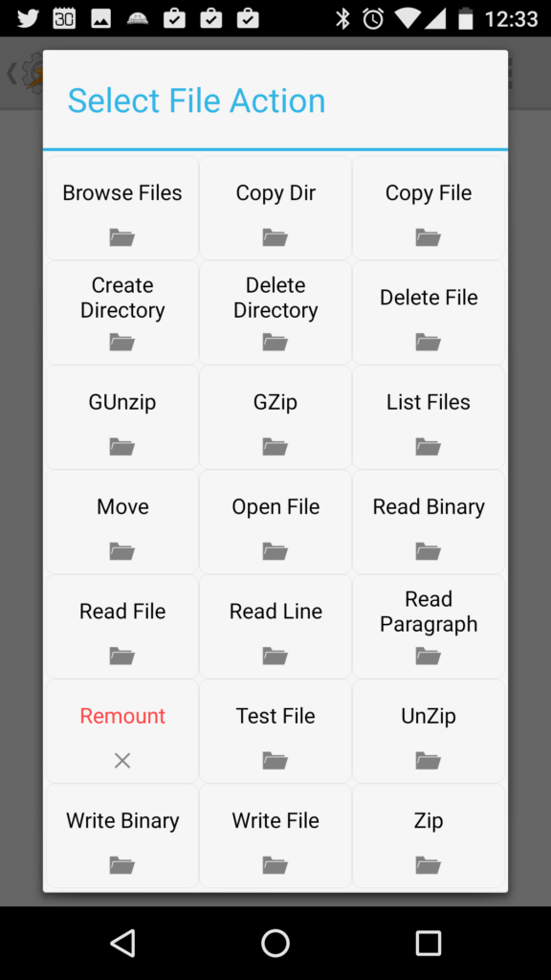Choose the List Files action
Viewport: 551px width, 980px height.
[429, 417]
